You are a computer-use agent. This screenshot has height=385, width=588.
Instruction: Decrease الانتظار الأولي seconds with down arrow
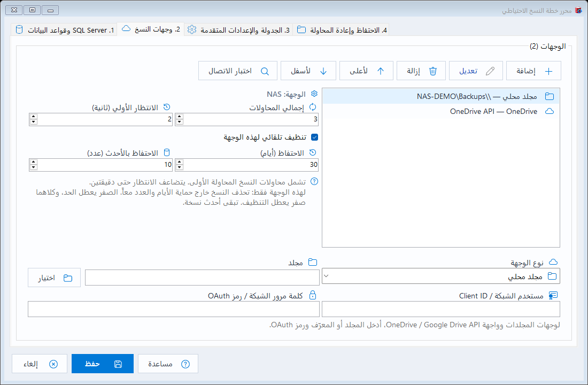click(x=34, y=122)
